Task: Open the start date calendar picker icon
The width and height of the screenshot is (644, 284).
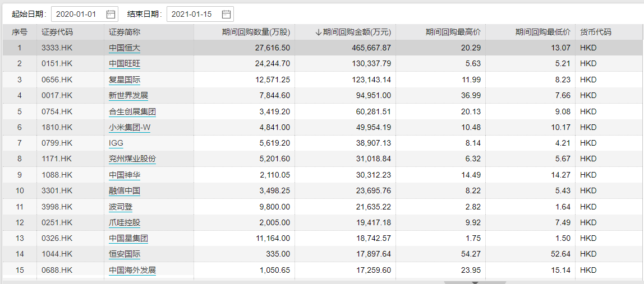Action: [111, 14]
